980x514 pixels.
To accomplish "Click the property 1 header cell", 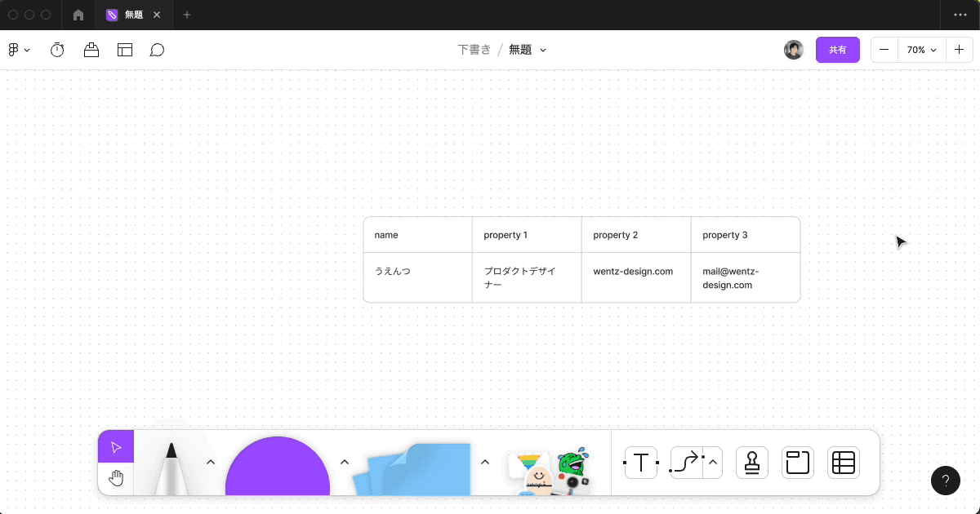I will pyautogui.click(x=528, y=235).
